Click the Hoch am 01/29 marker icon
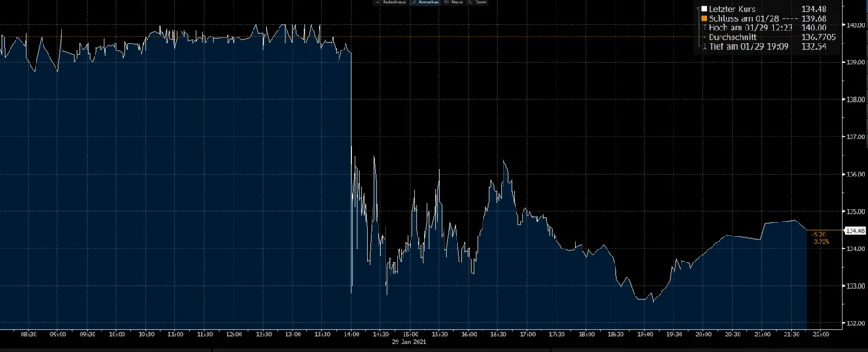This screenshot has width=868, height=352. pos(704,28)
